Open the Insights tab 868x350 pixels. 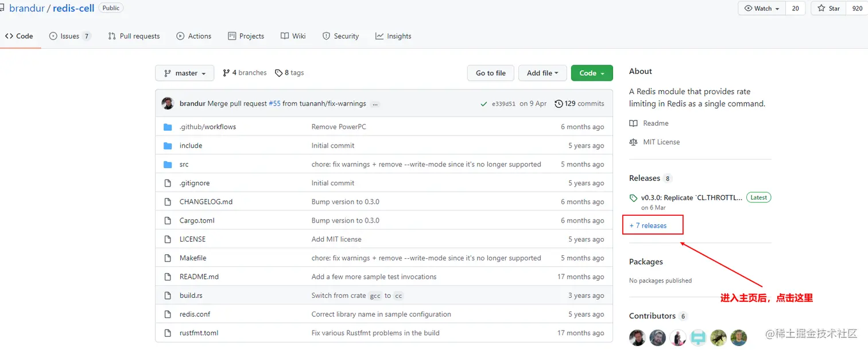point(393,36)
